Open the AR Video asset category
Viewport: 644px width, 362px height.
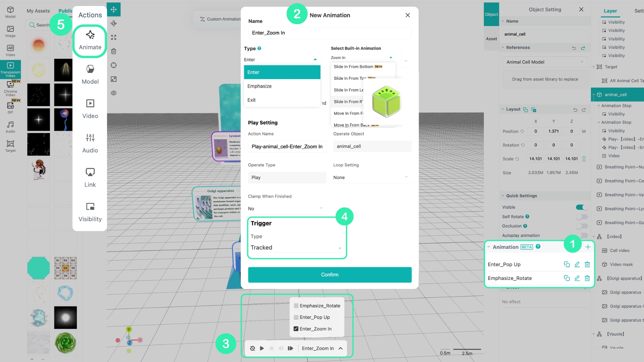point(10,51)
